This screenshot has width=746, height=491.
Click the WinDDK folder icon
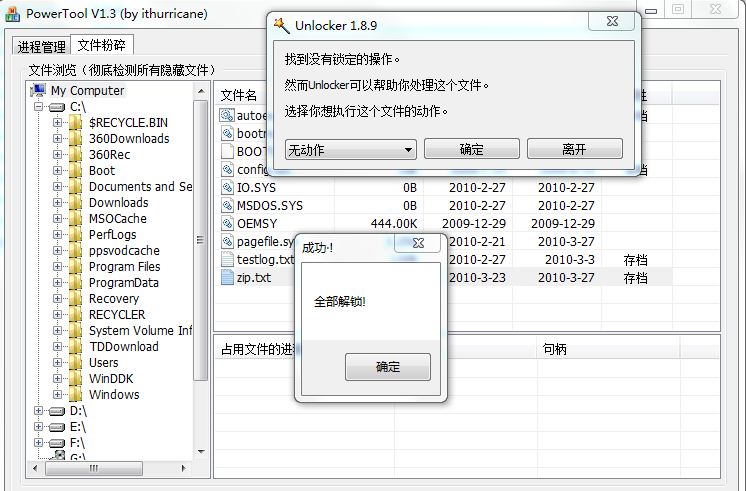(75, 379)
